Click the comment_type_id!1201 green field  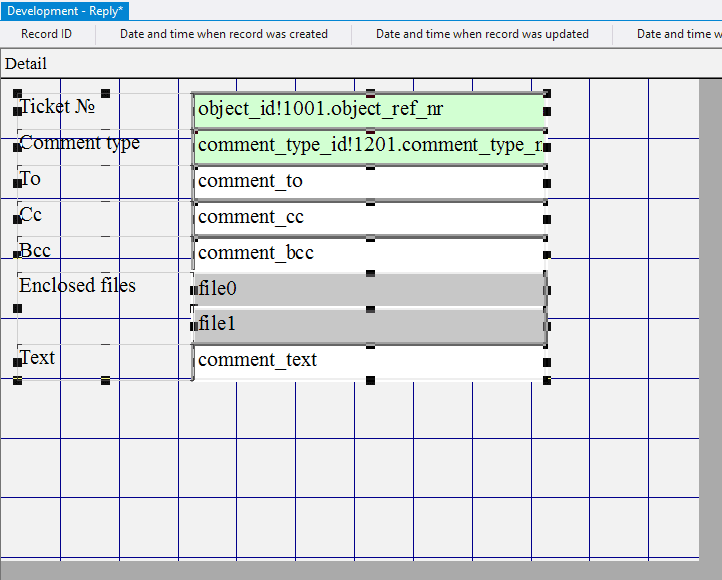click(x=369, y=146)
